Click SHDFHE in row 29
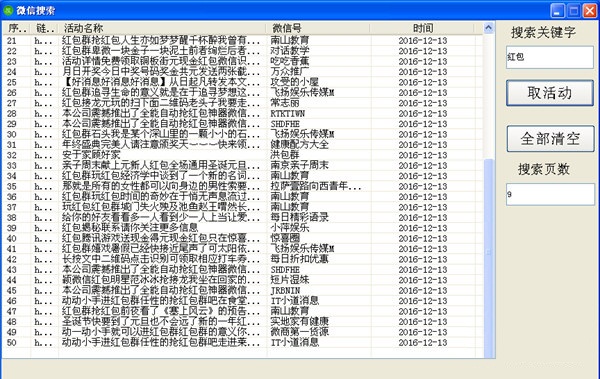The image size is (600, 379). 285,124
